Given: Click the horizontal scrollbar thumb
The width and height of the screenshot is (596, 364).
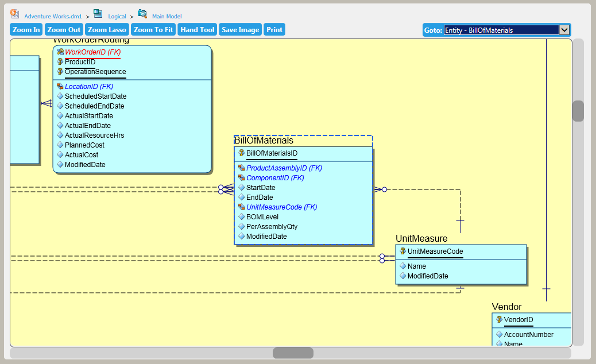Looking at the screenshot, I should click(x=293, y=353).
